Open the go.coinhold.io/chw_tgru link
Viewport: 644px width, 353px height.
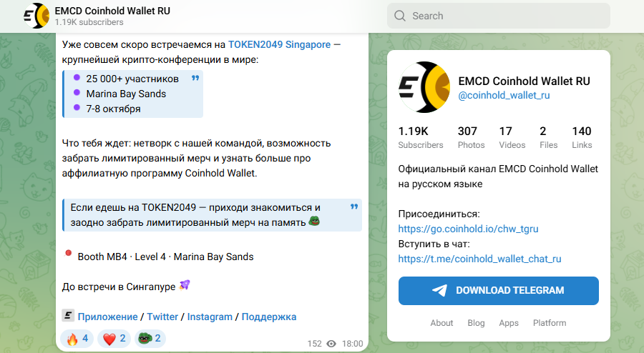(x=468, y=229)
